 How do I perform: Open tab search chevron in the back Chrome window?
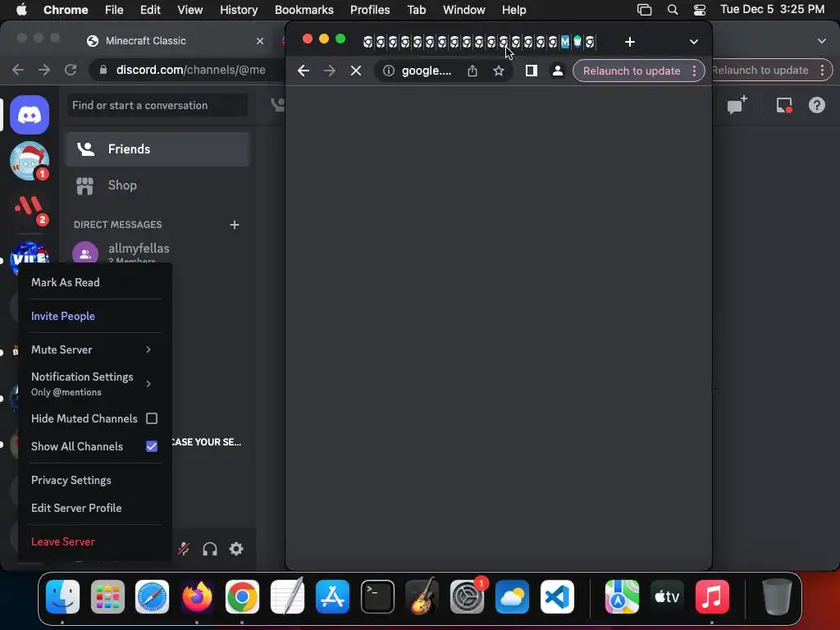822,41
